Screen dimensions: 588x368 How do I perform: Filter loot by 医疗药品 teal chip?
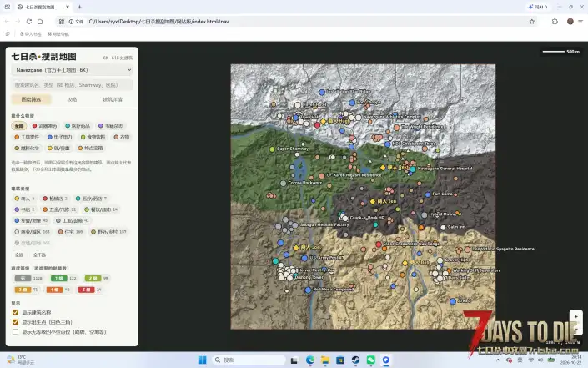click(x=78, y=126)
